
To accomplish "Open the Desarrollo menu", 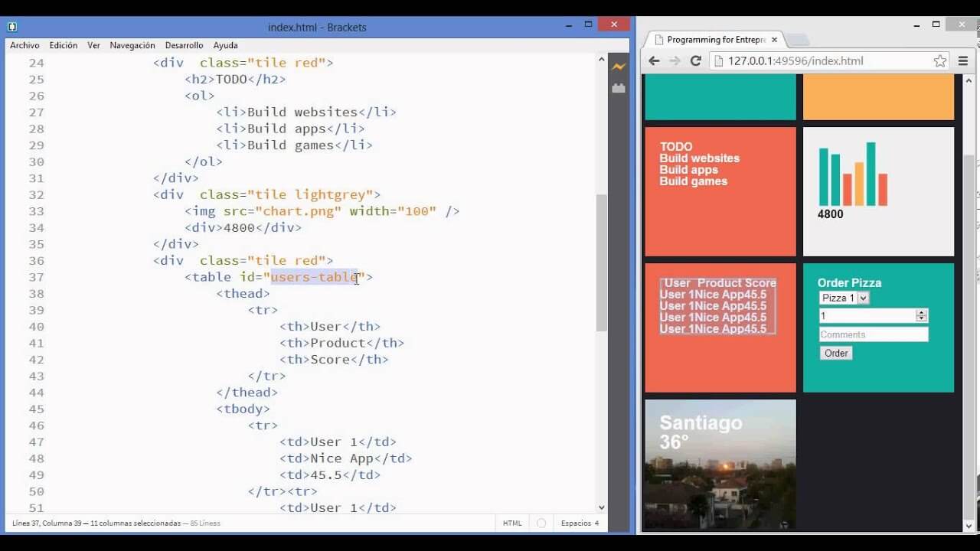I will tap(184, 45).
